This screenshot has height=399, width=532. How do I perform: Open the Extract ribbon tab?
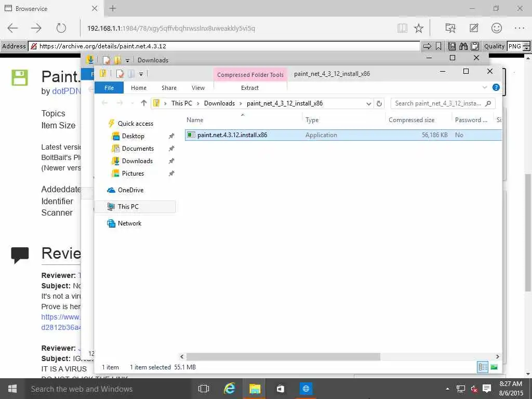pos(250,88)
